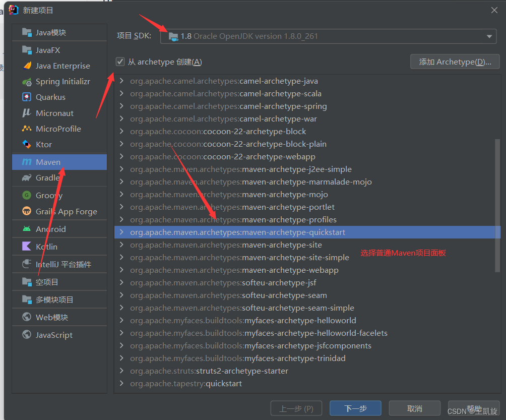Click the IntelliJ IDEA logo in title bar
The image size is (506, 420).
[x=14, y=10]
